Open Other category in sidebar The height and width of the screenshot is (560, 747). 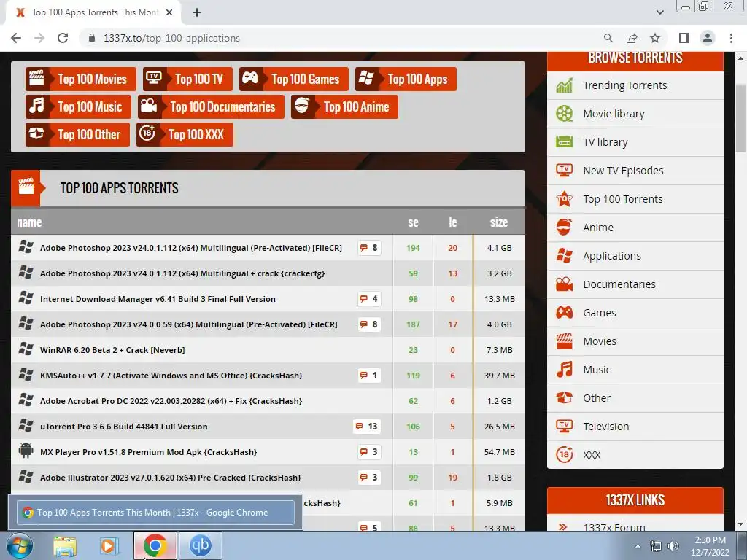point(597,398)
